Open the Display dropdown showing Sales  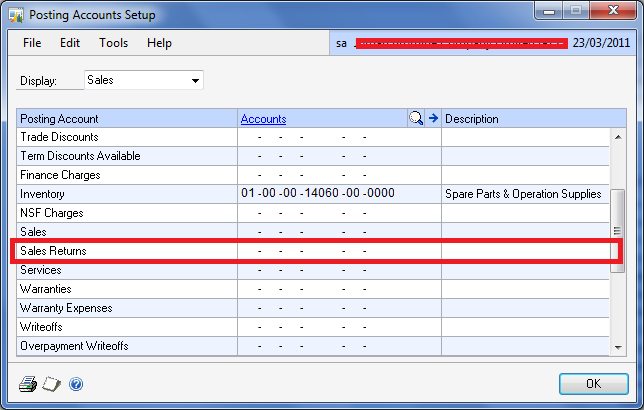click(x=144, y=80)
